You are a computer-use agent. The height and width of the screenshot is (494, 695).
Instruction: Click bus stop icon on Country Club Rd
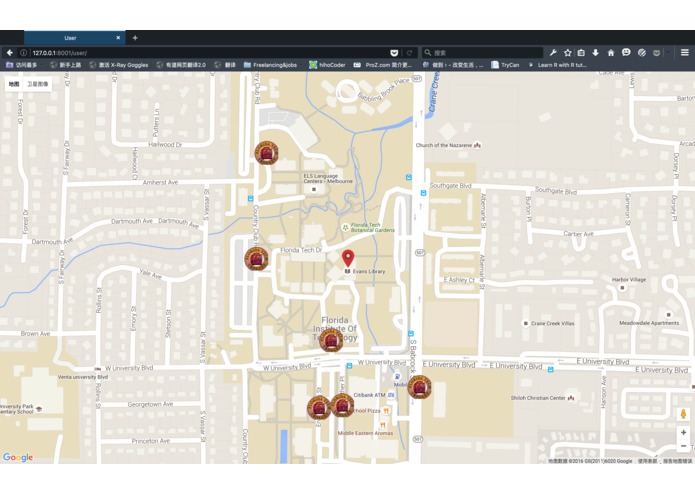click(250, 198)
